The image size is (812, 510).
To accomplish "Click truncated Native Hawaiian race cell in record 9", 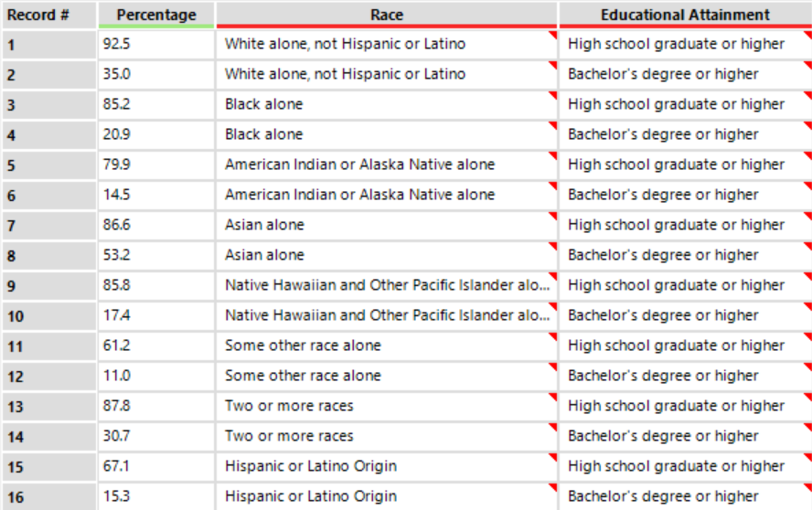I will coord(387,285).
